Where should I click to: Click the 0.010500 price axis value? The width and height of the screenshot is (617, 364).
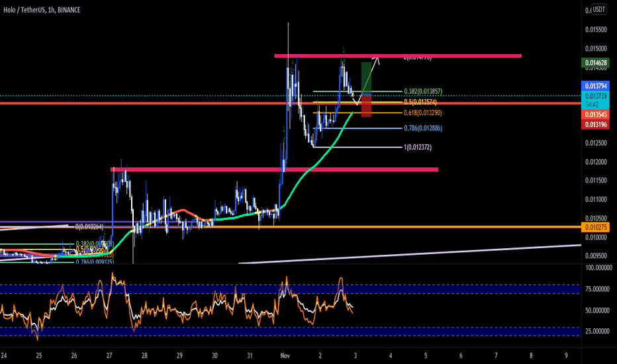coord(596,218)
